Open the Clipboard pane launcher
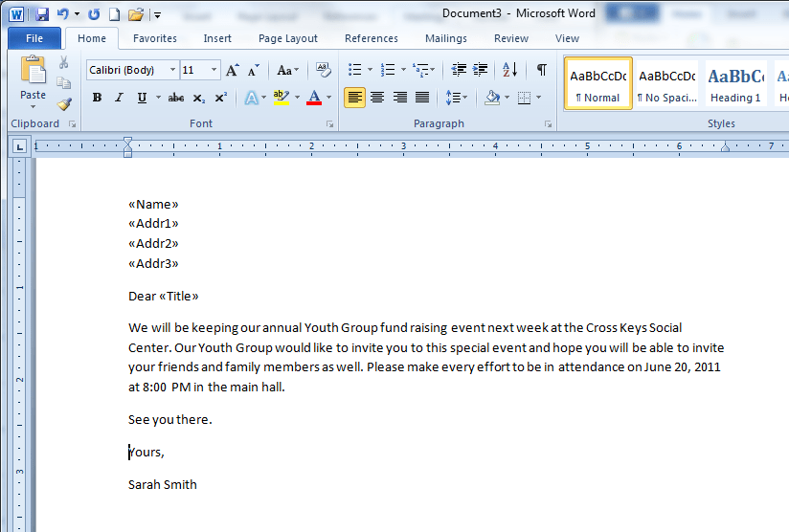This screenshot has width=789, height=532. pyautogui.click(x=73, y=124)
